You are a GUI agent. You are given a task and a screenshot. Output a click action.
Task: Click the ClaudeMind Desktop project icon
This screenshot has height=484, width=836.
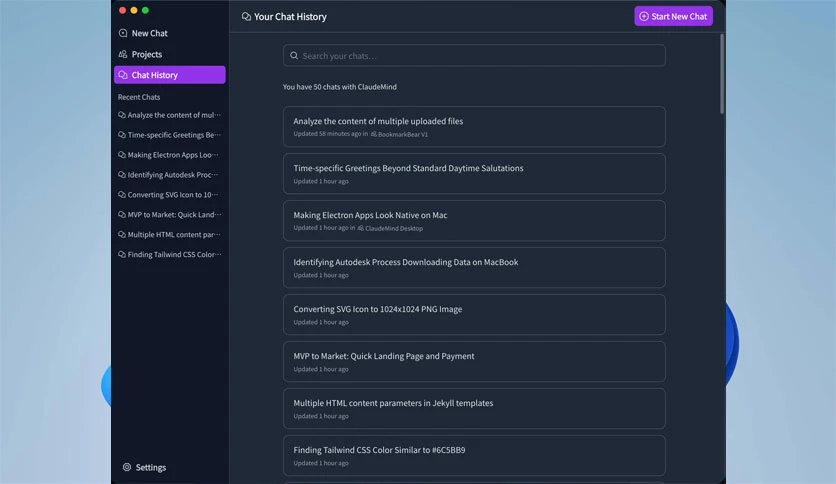click(360, 228)
